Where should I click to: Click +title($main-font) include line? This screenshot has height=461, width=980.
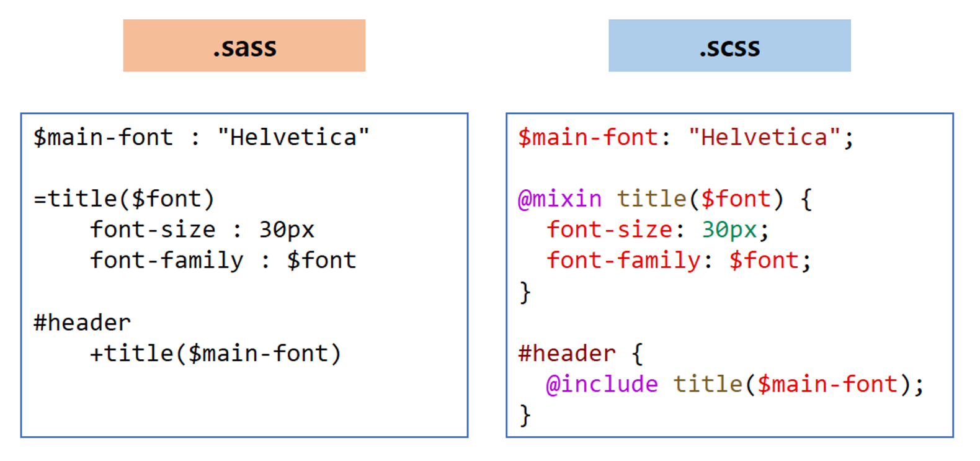(216, 354)
